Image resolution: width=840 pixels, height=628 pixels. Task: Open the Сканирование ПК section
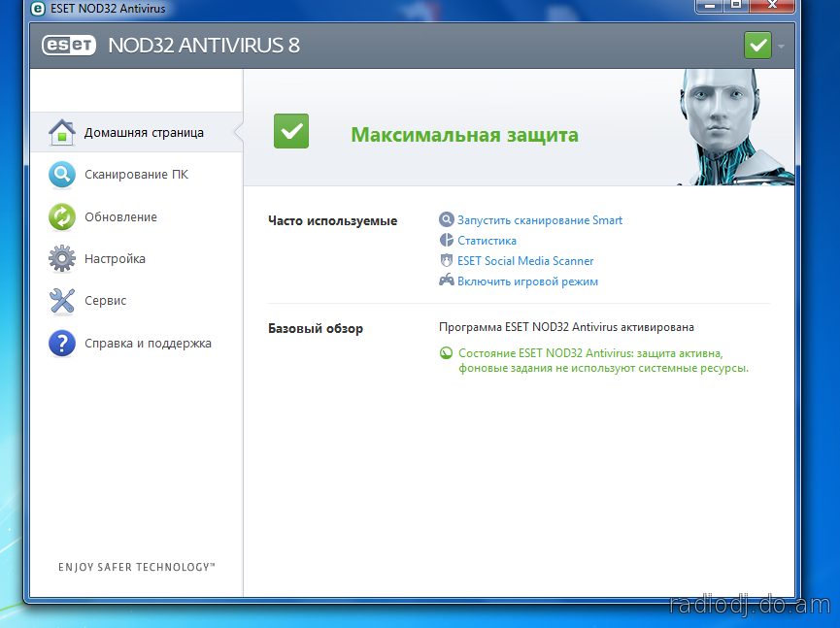pyautogui.click(x=137, y=175)
